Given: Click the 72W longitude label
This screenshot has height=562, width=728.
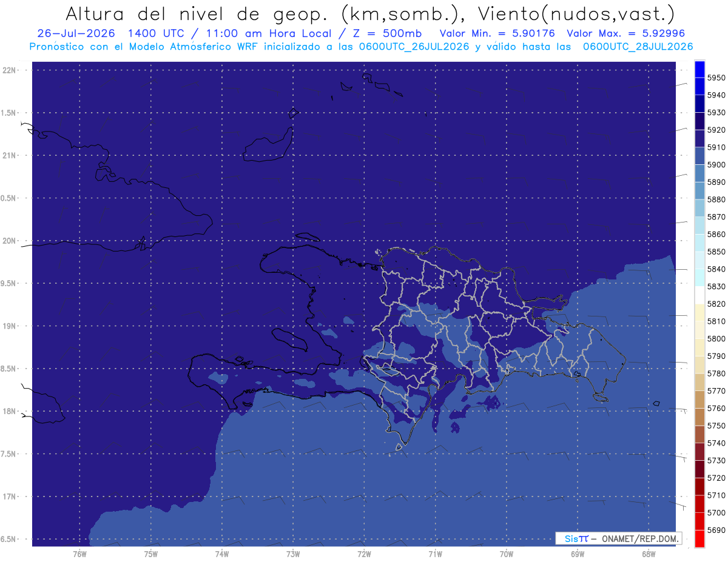Looking at the screenshot, I should (x=364, y=554).
